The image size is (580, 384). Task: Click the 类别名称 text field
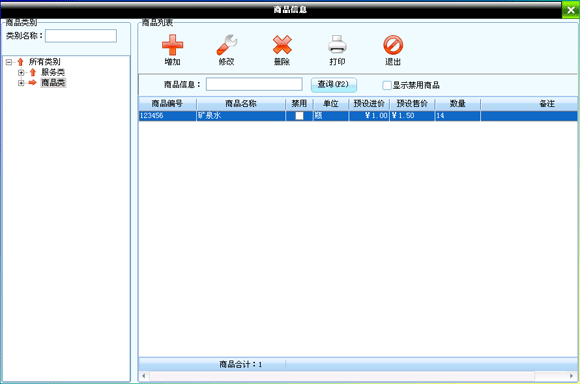point(81,36)
